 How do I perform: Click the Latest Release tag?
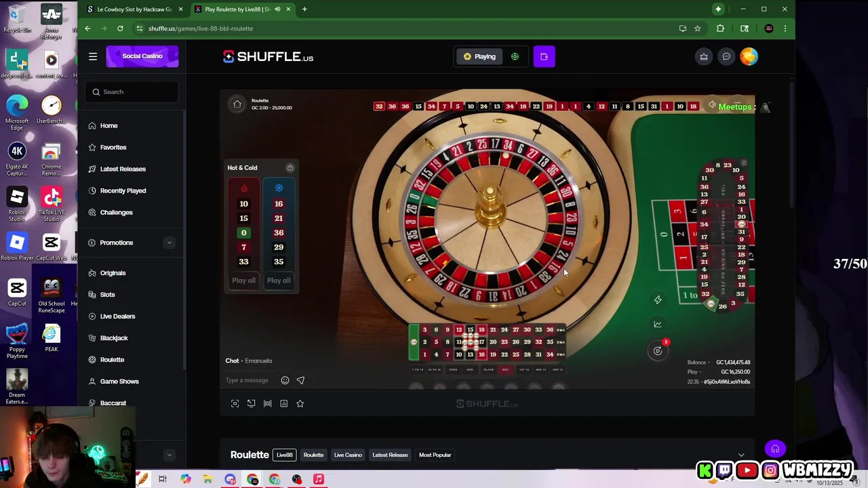coord(390,455)
